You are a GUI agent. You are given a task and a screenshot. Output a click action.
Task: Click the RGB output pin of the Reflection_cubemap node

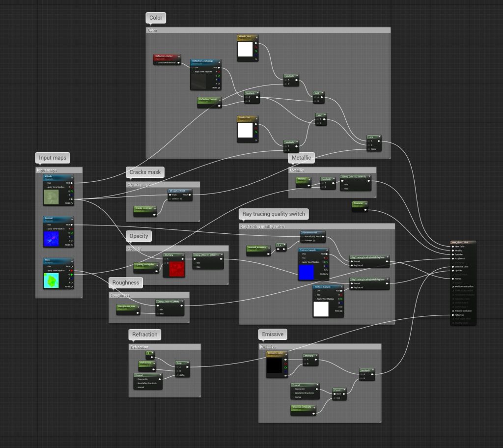click(219, 68)
